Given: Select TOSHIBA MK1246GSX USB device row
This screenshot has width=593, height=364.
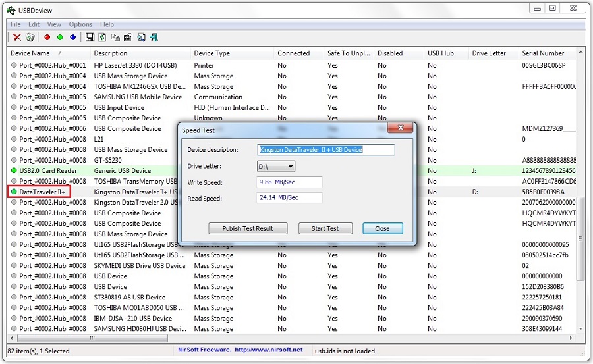Looking at the screenshot, I should click(292, 86).
